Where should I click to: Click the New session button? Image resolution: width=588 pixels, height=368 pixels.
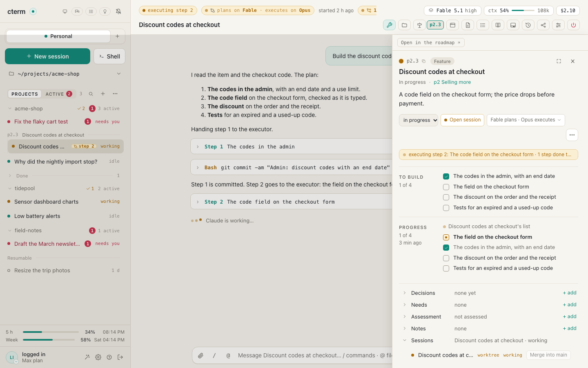pos(47,56)
